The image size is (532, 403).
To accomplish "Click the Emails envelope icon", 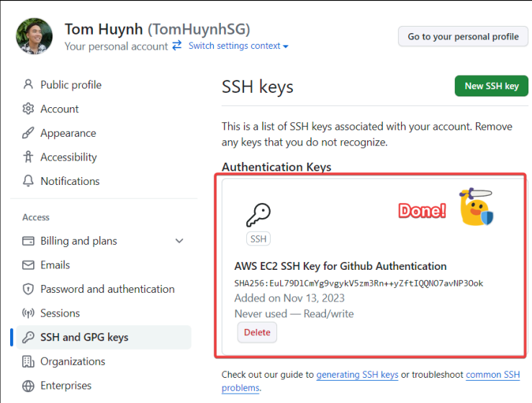I will (28, 265).
